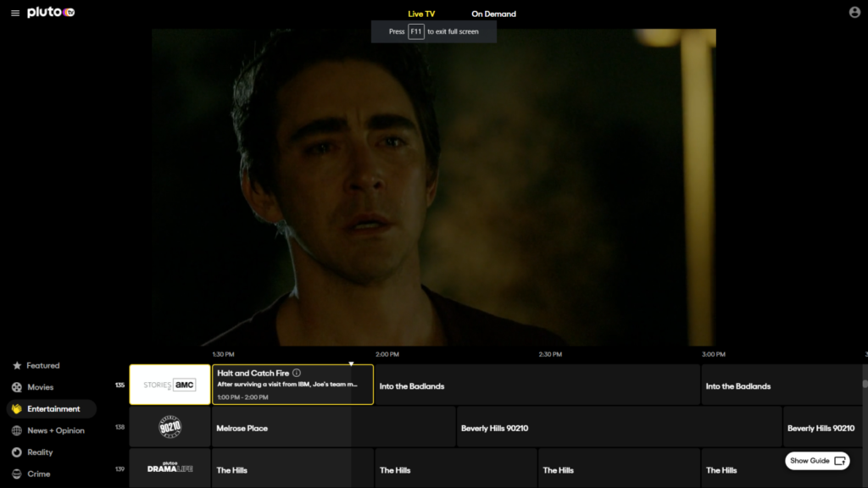Screen dimensions: 868x488
Task: Switch to the On Demand tab
Action: coord(493,14)
